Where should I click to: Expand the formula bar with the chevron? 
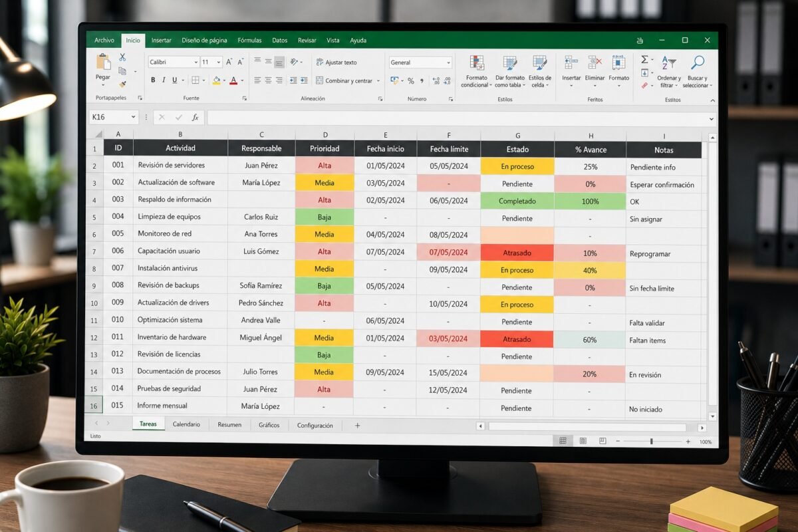pyautogui.click(x=712, y=118)
